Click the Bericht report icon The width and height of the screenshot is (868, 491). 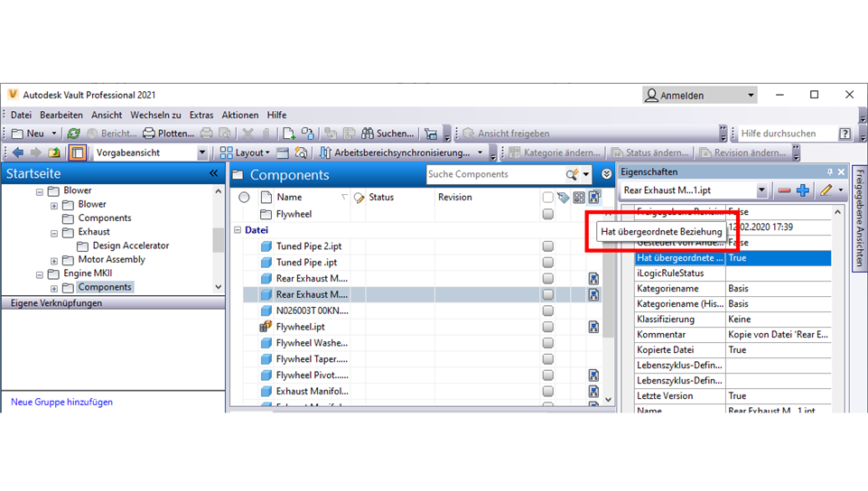click(x=92, y=134)
